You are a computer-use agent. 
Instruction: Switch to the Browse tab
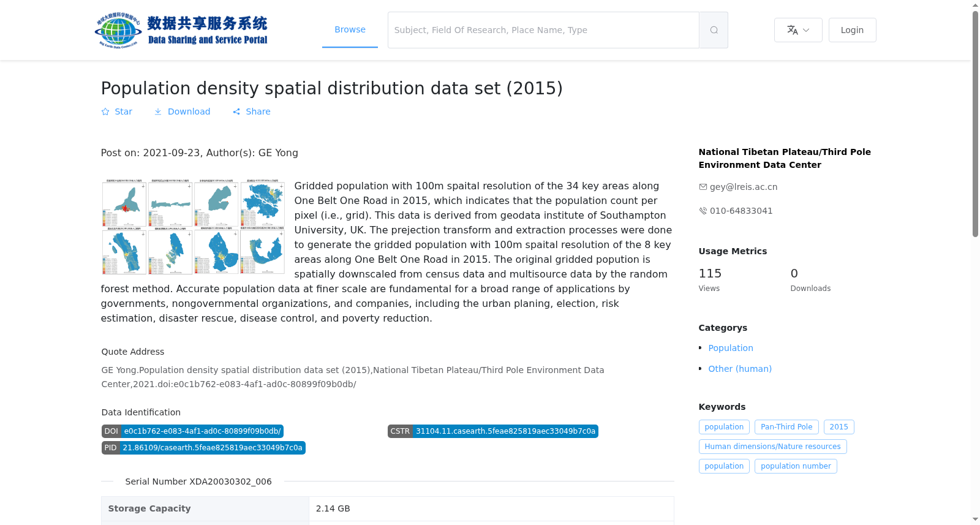tap(350, 29)
